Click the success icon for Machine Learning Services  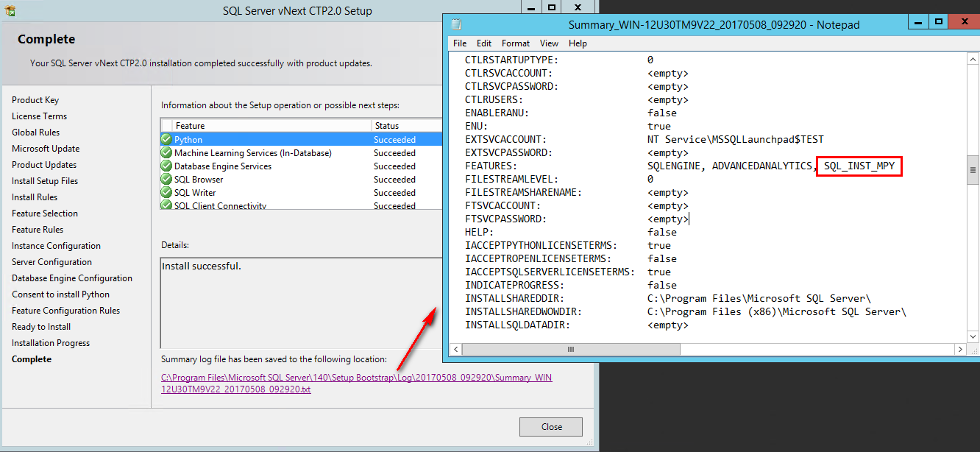(x=166, y=153)
